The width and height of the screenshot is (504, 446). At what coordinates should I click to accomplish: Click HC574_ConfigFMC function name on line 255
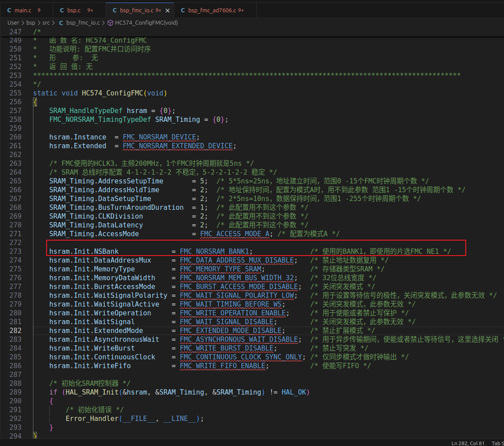point(112,93)
